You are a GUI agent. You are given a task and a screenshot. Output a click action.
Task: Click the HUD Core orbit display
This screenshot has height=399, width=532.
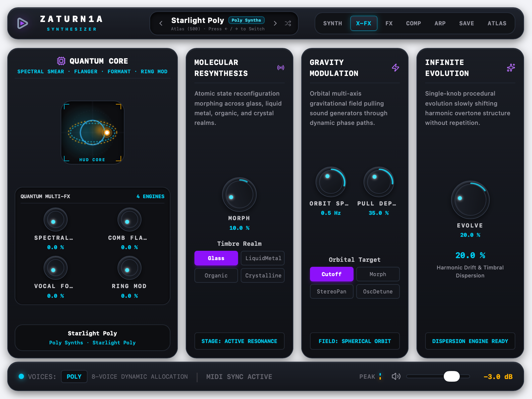coord(93,133)
